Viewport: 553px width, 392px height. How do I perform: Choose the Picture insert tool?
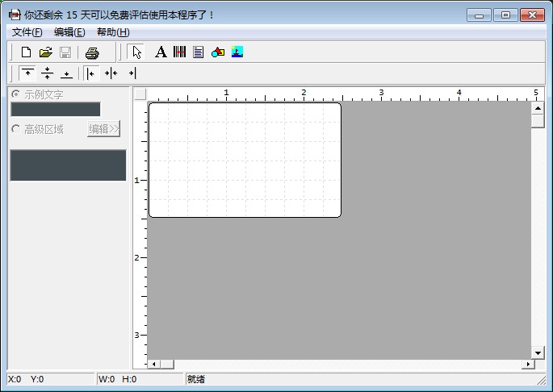coord(237,52)
